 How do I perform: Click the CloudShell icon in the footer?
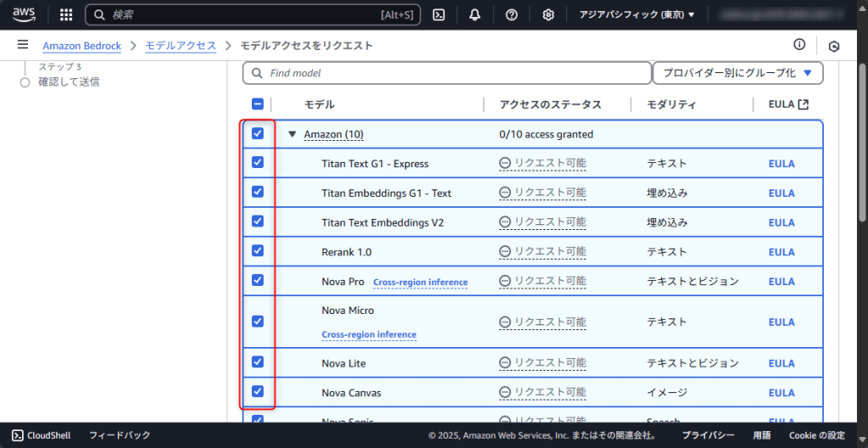click(17, 435)
